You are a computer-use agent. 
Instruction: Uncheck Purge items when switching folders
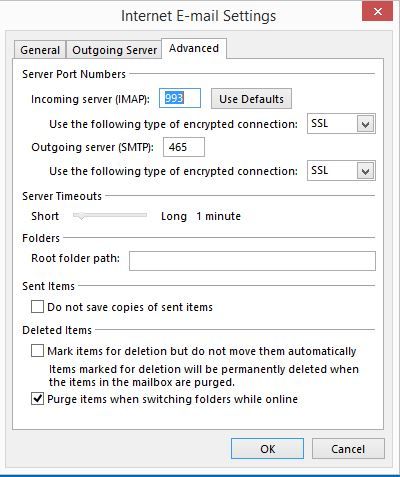click(x=37, y=399)
